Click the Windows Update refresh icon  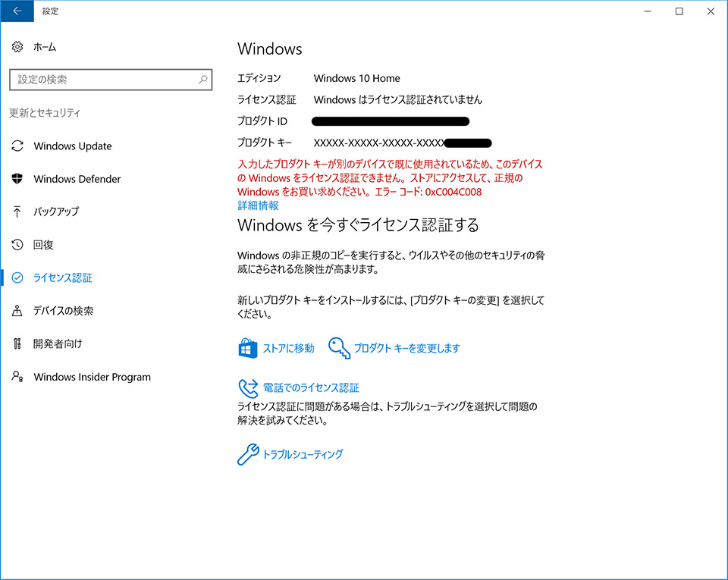tap(17, 146)
